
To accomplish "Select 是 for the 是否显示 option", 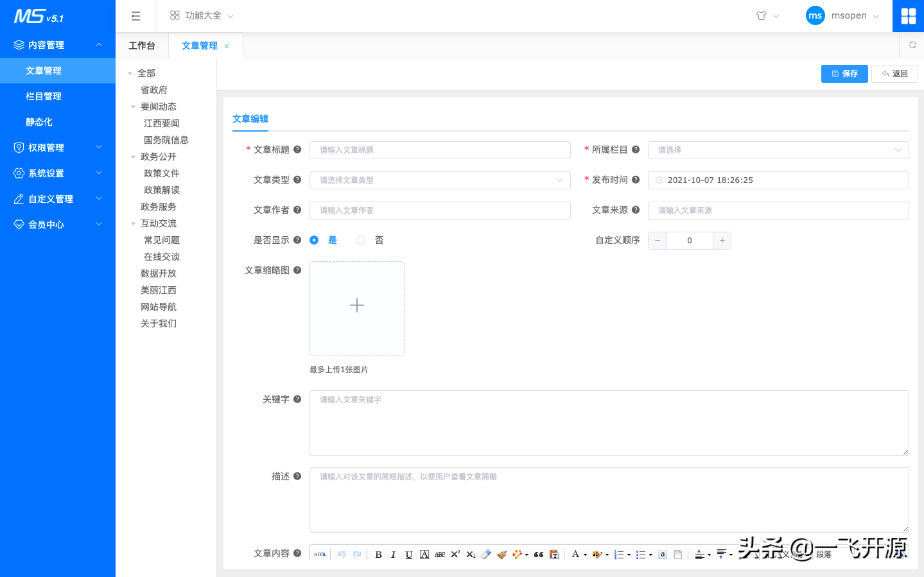I will tap(314, 239).
